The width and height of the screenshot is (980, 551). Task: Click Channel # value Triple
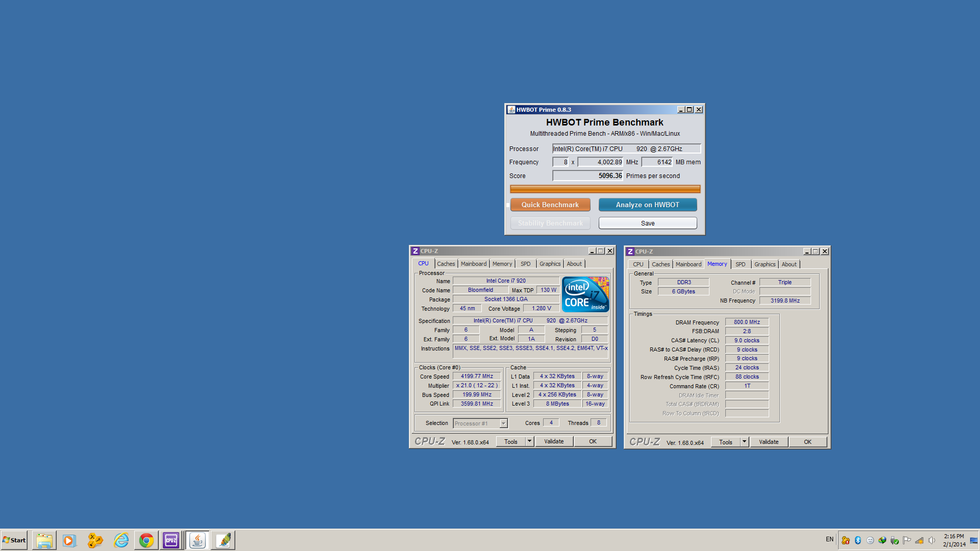pos(785,282)
